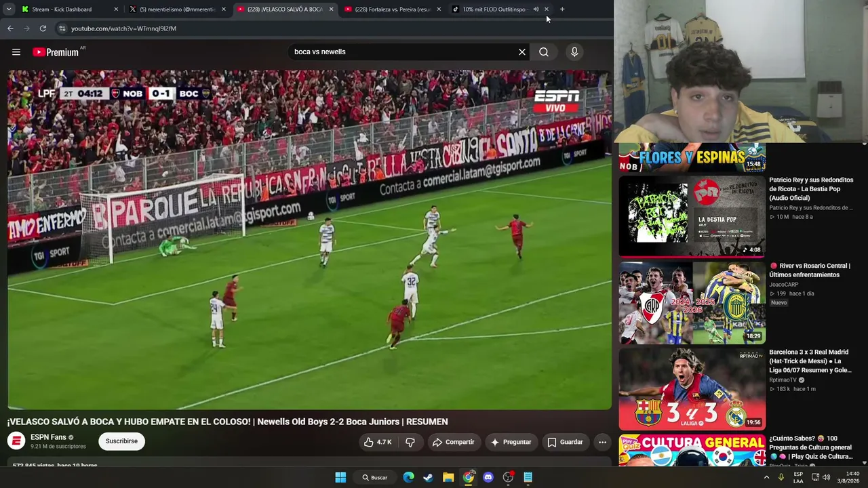Screen dimensions: 868x488
Task: Click the Preguntar button
Action: pos(511,442)
